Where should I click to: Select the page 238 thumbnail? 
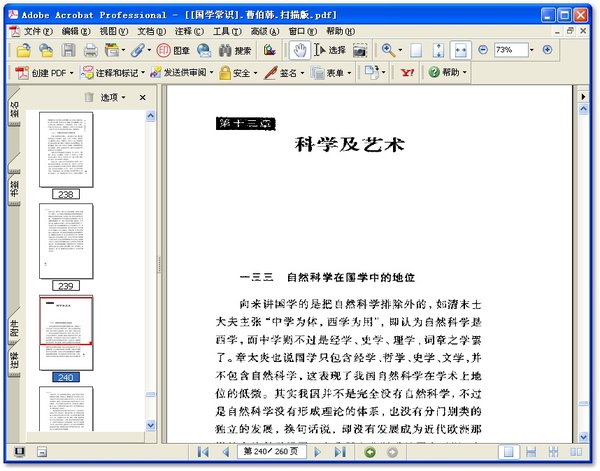coord(66,150)
